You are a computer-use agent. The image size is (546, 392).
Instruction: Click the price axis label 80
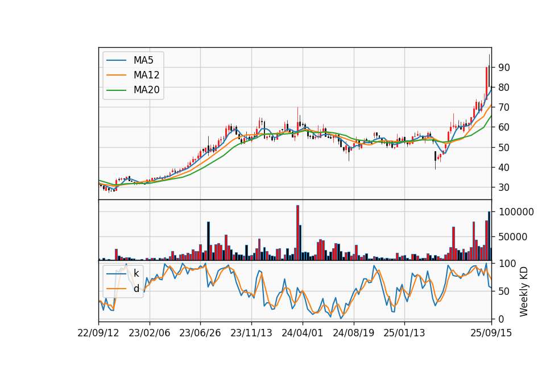click(504, 87)
